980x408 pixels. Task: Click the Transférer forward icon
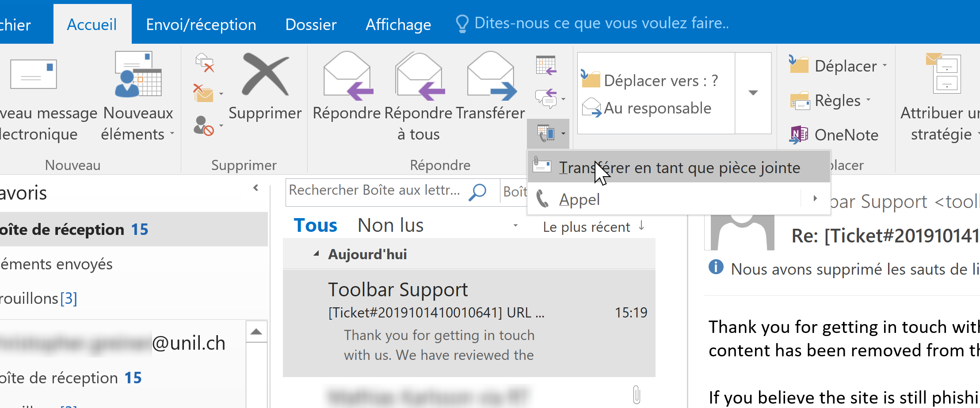pyautogui.click(x=491, y=76)
